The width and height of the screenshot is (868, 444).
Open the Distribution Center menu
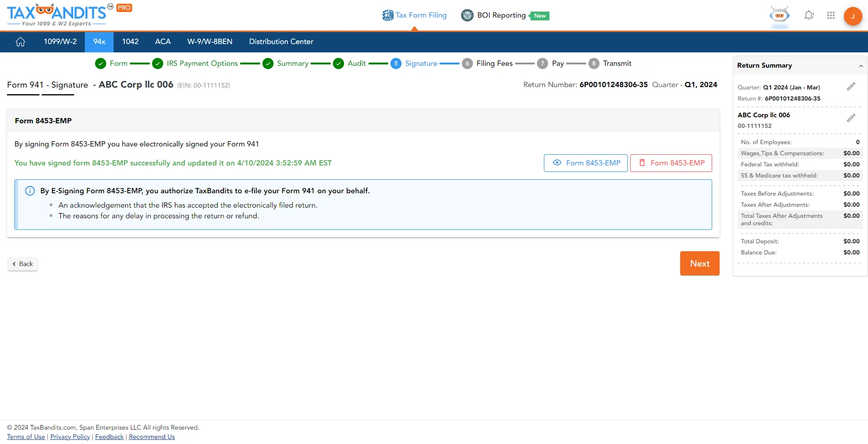point(281,42)
